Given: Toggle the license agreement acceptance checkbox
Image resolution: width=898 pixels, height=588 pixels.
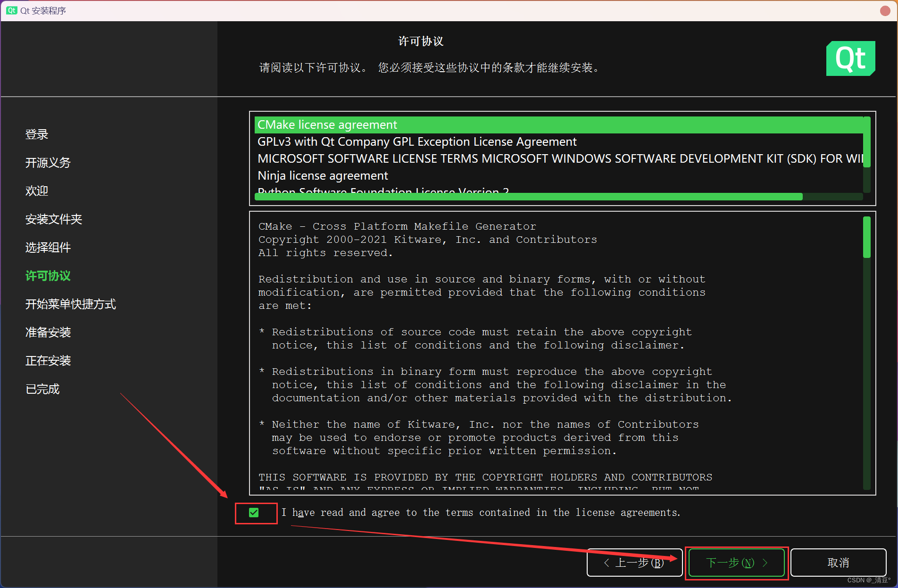Looking at the screenshot, I should pos(254,513).
